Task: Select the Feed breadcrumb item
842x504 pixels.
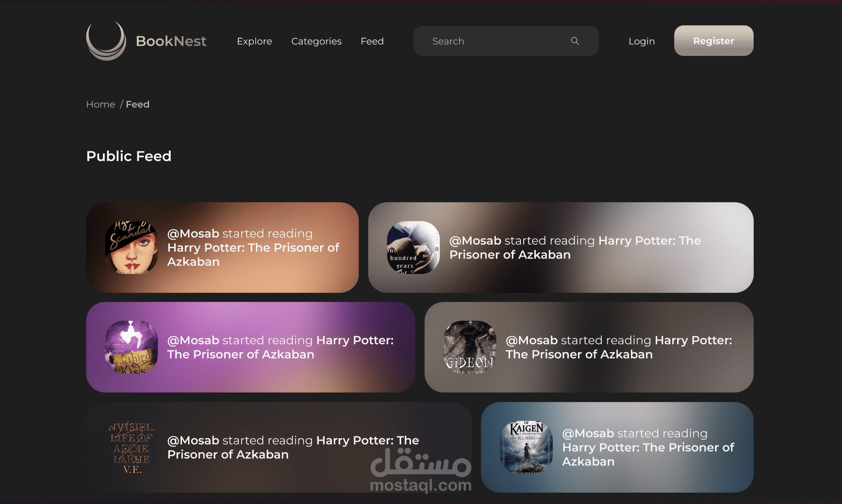Action: coord(138,104)
